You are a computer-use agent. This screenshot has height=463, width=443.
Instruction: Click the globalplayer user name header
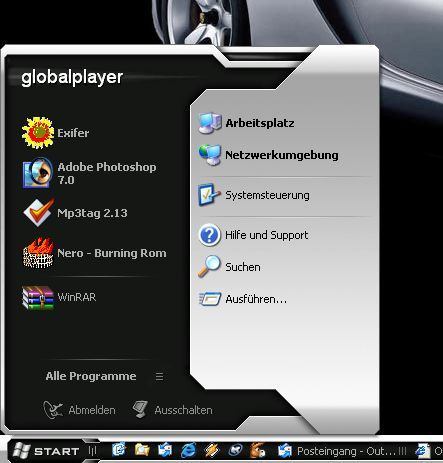72,77
